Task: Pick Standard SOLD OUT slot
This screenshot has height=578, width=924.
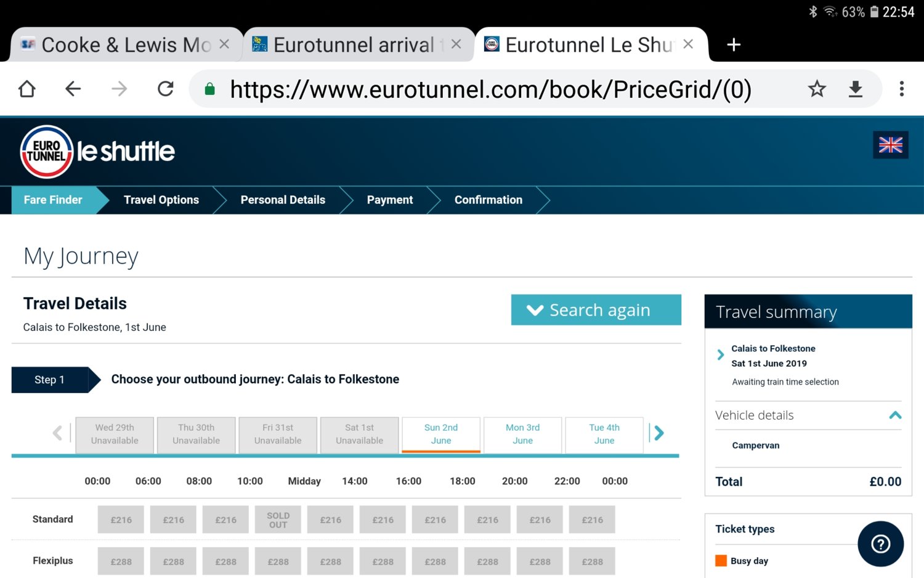Action: tap(278, 520)
